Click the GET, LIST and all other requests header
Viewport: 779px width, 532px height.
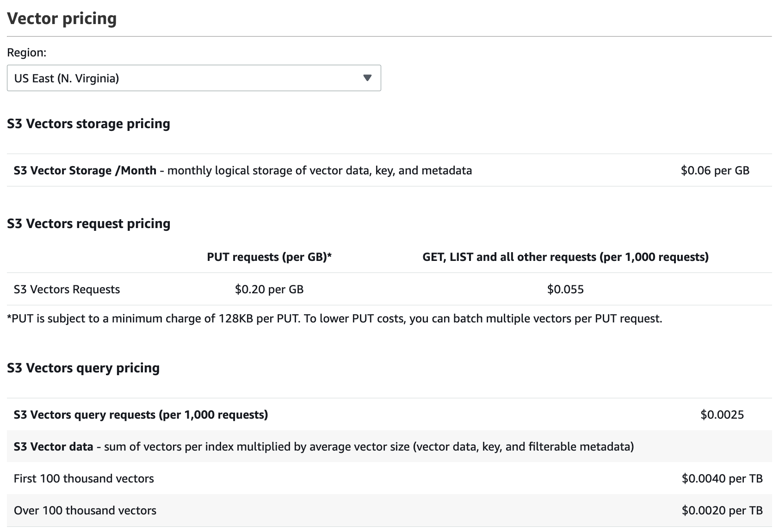point(565,257)
